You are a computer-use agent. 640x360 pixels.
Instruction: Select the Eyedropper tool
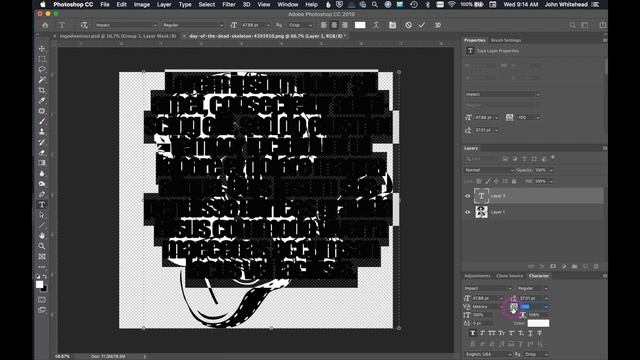(42, 100)
